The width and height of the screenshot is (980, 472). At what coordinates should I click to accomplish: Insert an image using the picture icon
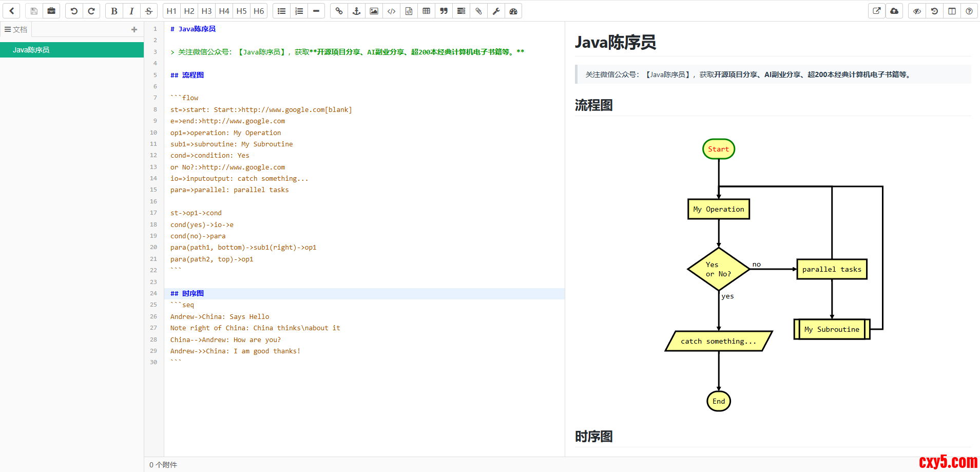pyautogui.click(x=374, y=11)
